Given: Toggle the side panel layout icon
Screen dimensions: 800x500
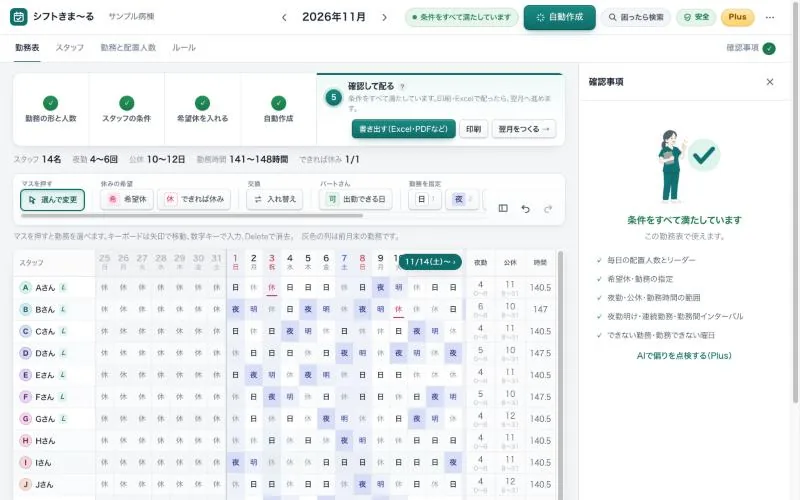Looking at the screenshot, I should pyautogui.click(x=503, y=208).
